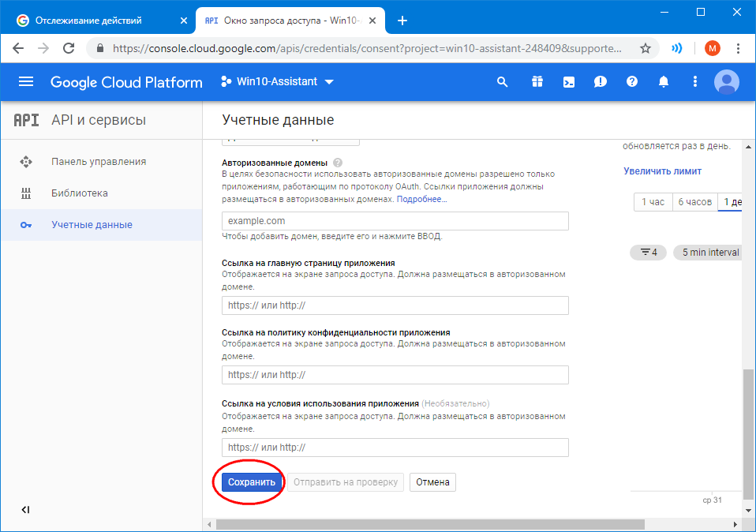Expand the Win10-Assistant project selector
The width and height of the screenshot is (756, 532).
[x=277, y=82]
